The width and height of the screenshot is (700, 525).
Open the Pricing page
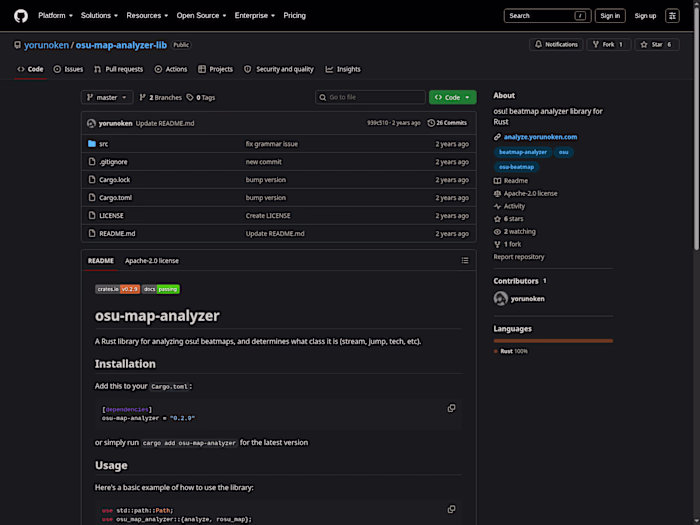click(294, 16)
